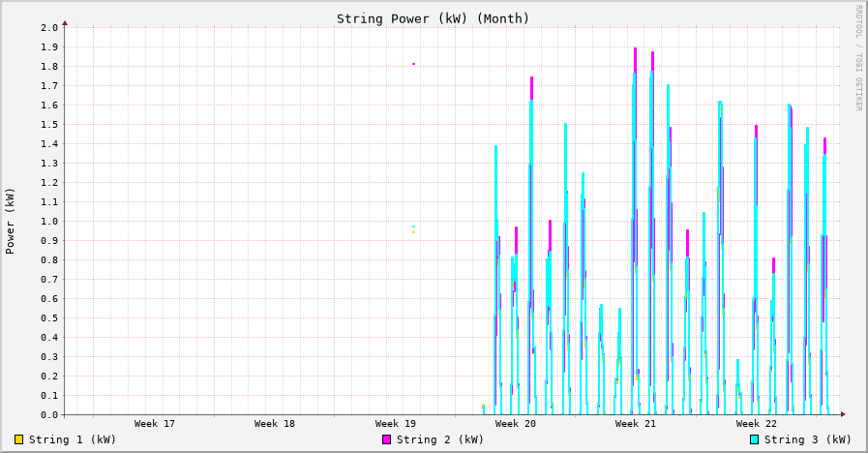Click the 2.0 y-axis value
The height and width of the screenshot is (453, 868).
pos(48,28)
